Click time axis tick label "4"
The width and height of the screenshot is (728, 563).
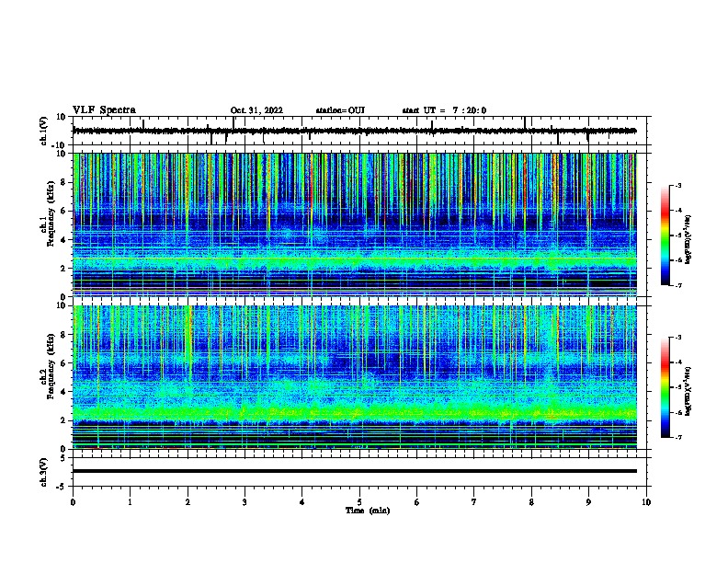pos(302,502)
